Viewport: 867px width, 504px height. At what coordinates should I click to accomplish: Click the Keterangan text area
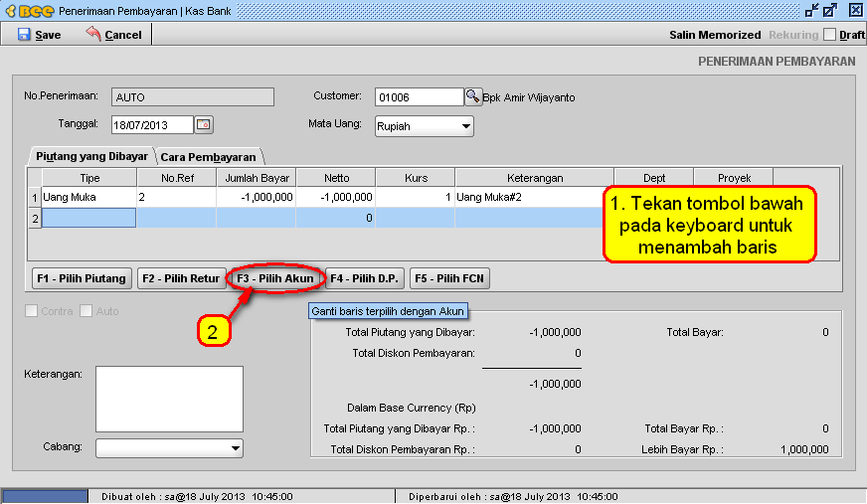tap(169, 399)
